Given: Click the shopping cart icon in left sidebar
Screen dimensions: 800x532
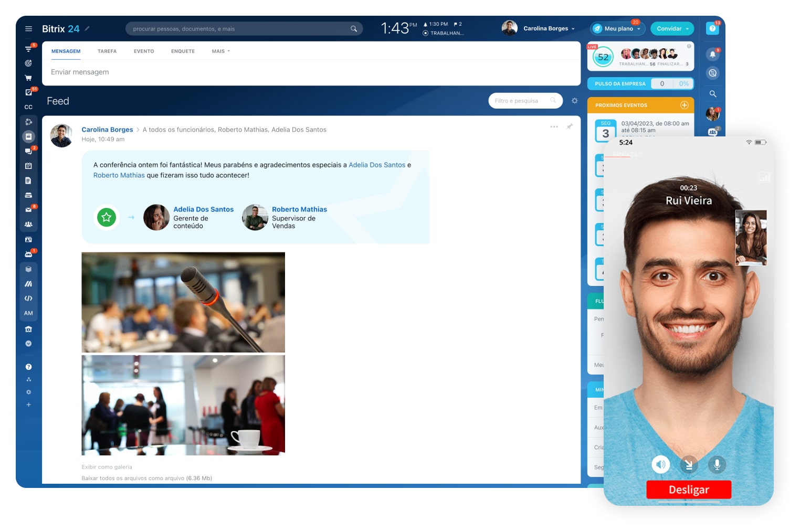Looking at the screenshot, I should 28,78.
